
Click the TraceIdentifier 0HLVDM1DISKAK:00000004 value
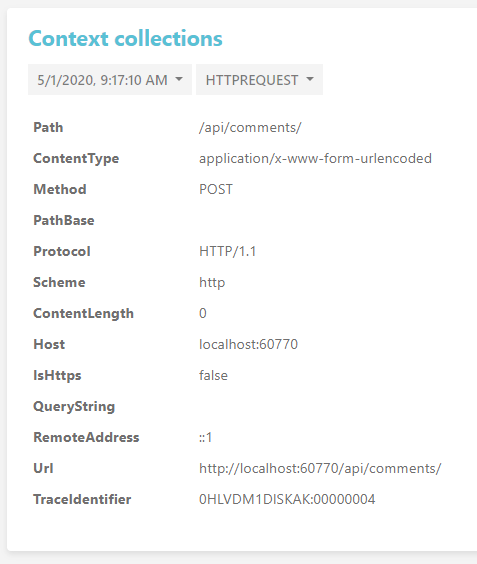(x=287, y=499)
